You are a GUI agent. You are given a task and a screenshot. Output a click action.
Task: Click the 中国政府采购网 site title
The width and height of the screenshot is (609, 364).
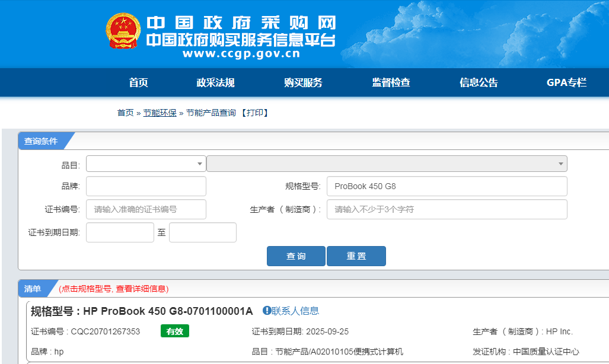(x=241, y=23)
